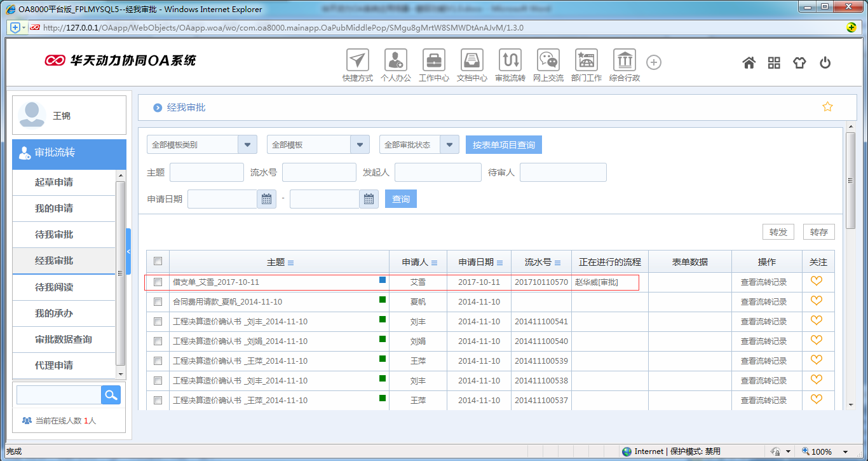Expand the 全部模板类别 dropdown
The width and height of the screenshot is (868, 461).
pyautogui.click(x=247, y=144)
